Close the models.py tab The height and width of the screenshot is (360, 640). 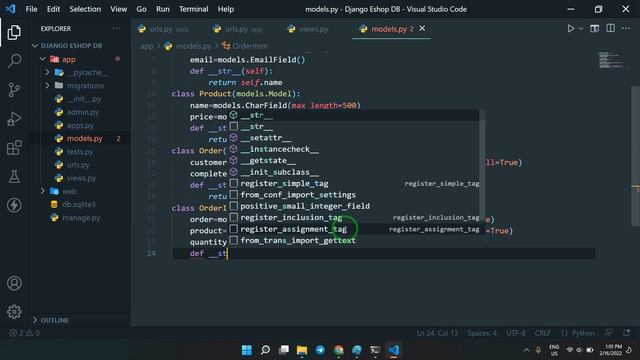[x=422, y=28]
